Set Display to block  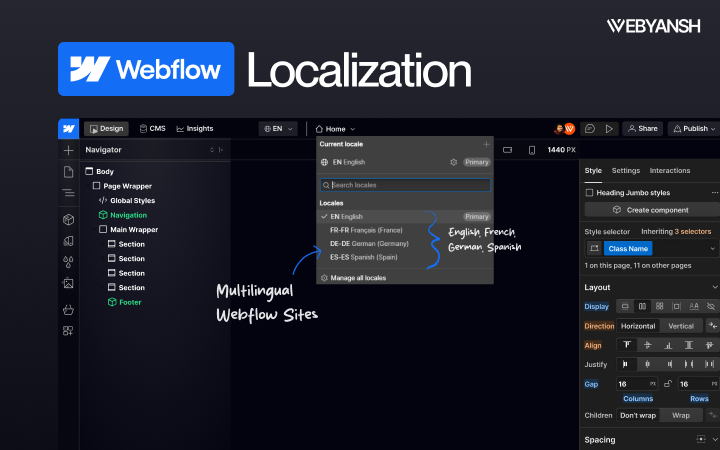coord(625,306)
